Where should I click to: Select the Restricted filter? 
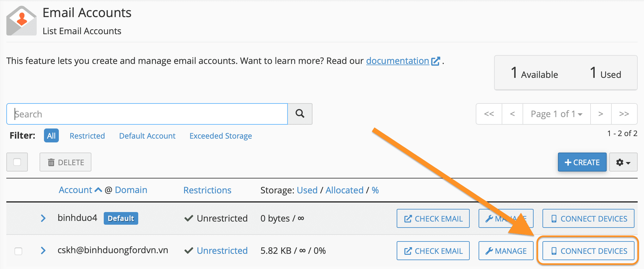(x=87, y=136)
